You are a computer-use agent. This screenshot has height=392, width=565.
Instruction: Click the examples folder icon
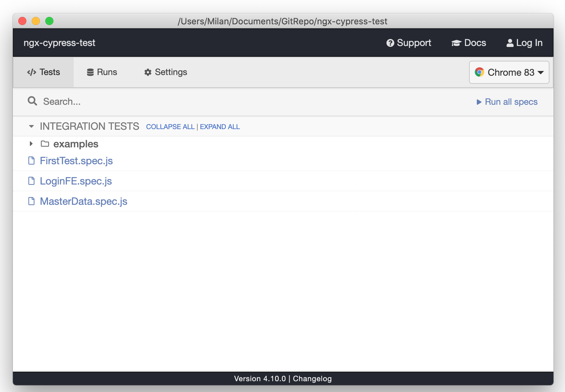pos(45,144)
